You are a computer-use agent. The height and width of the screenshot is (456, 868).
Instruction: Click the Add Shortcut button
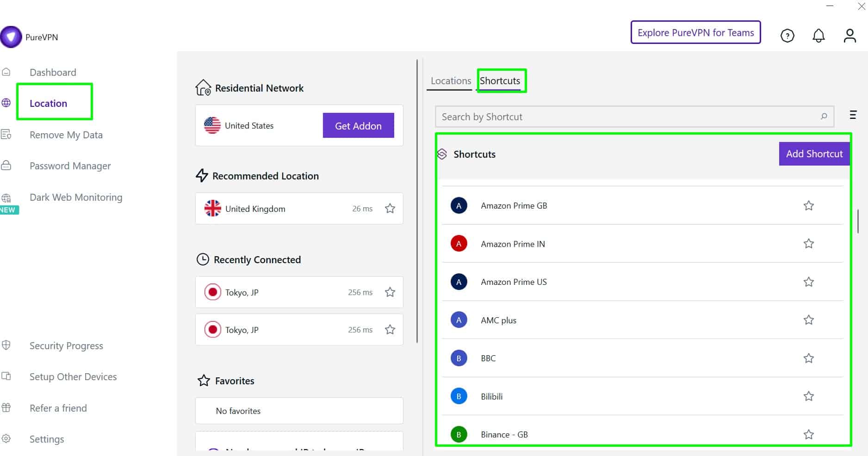tap(814, 154)
